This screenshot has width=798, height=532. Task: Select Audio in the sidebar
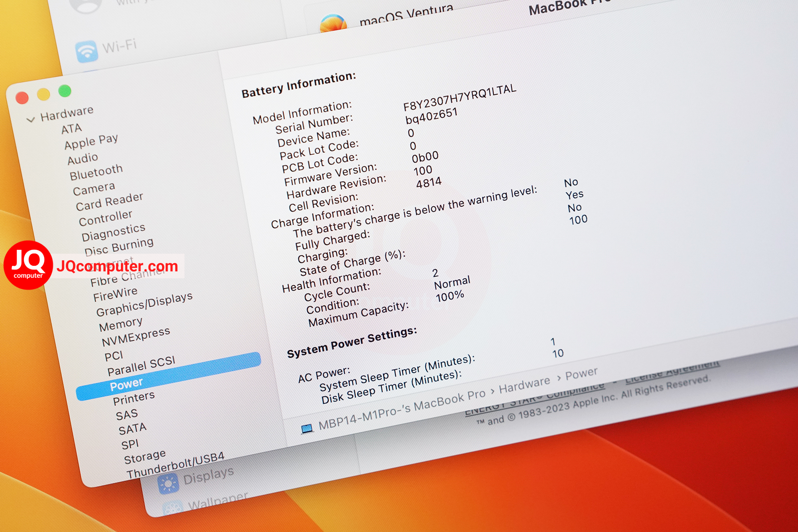(83, 159)
